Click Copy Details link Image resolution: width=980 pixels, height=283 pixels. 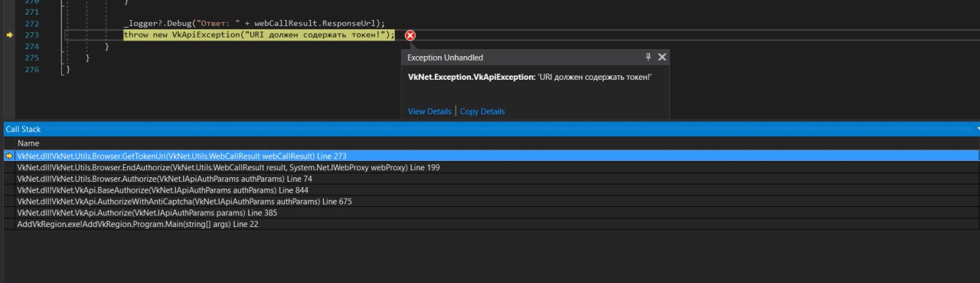pyautogui.click(x=482, y=111)
